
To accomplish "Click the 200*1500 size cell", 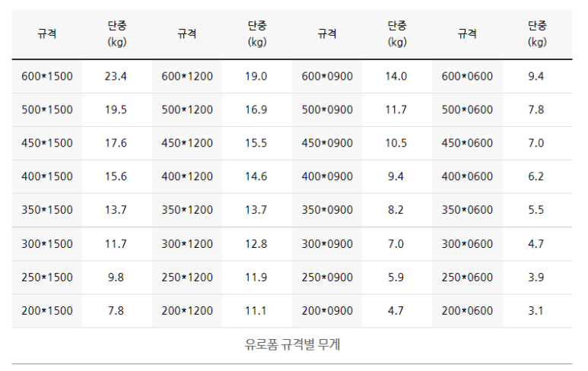I will (47, 311).
